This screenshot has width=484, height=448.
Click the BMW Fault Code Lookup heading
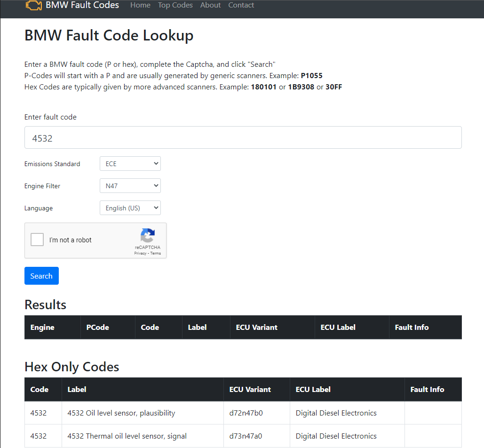tap(109, 35)
